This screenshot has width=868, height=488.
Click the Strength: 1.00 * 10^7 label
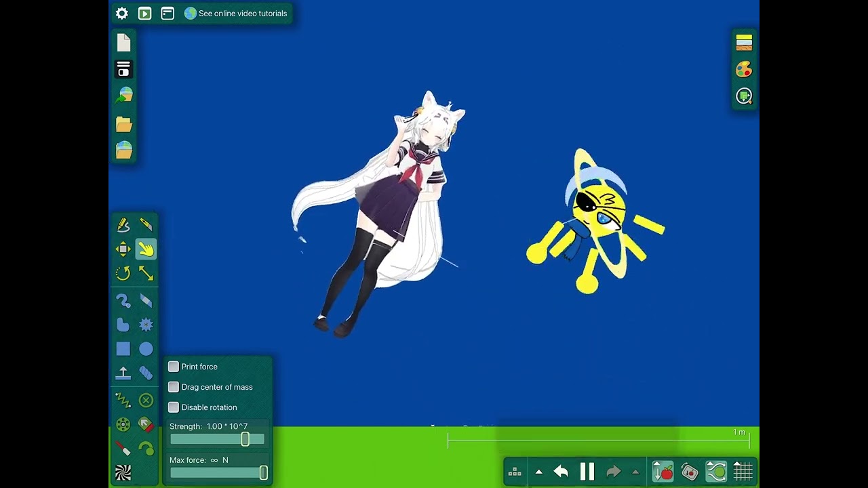coord(208,426)
